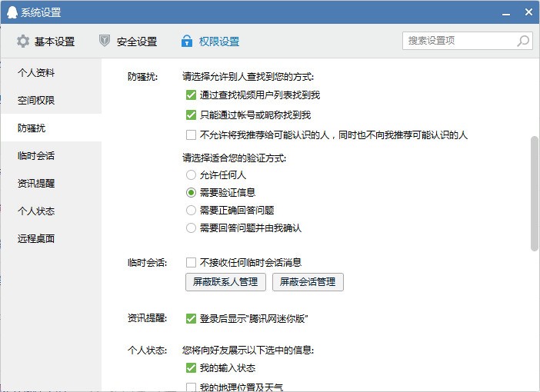This screenshot has width=540, height=392.
Task: Click the 屏蔽联系人管理 button
Action: point(225,282)
